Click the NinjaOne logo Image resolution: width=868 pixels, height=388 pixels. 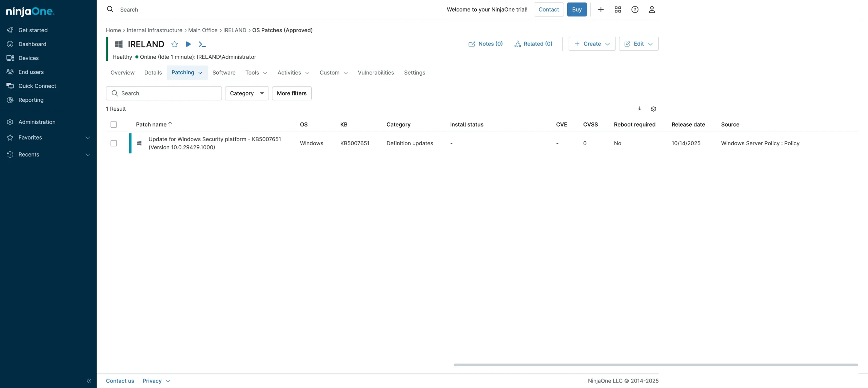point(30,11)
